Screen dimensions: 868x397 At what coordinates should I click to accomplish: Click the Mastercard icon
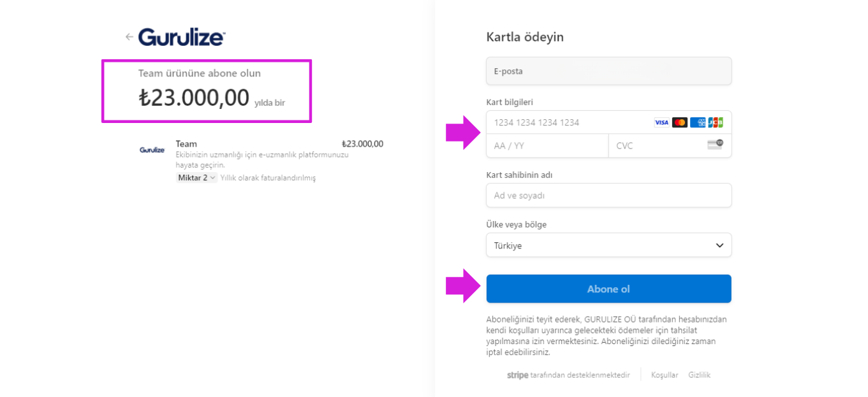pos(680,122)
